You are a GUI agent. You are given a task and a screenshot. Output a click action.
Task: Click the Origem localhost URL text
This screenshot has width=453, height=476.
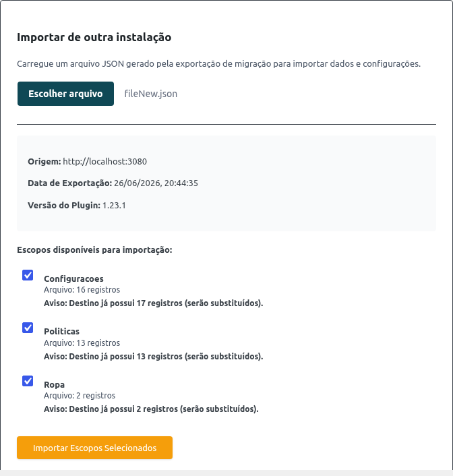pyautogui.click(x=104, y=162)
